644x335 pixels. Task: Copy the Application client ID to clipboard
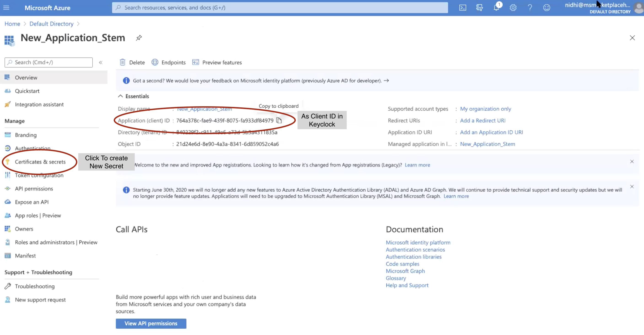(279, 120)
